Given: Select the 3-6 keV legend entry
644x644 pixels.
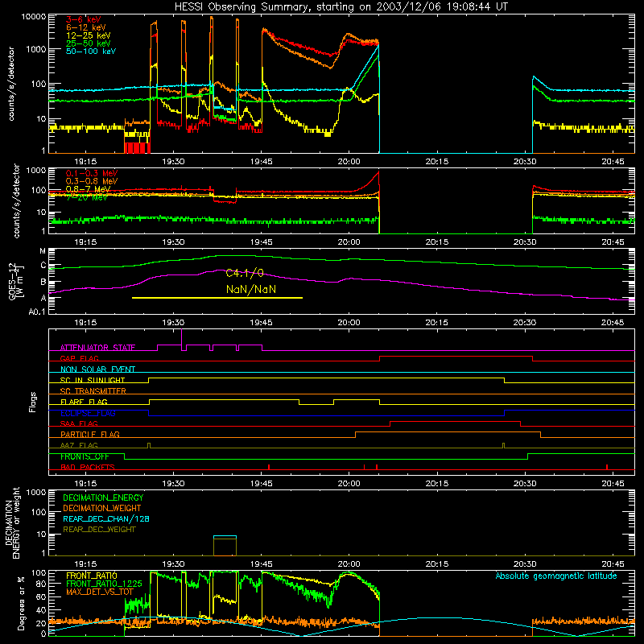Looking at the screenshot, I should click(83, 19).
